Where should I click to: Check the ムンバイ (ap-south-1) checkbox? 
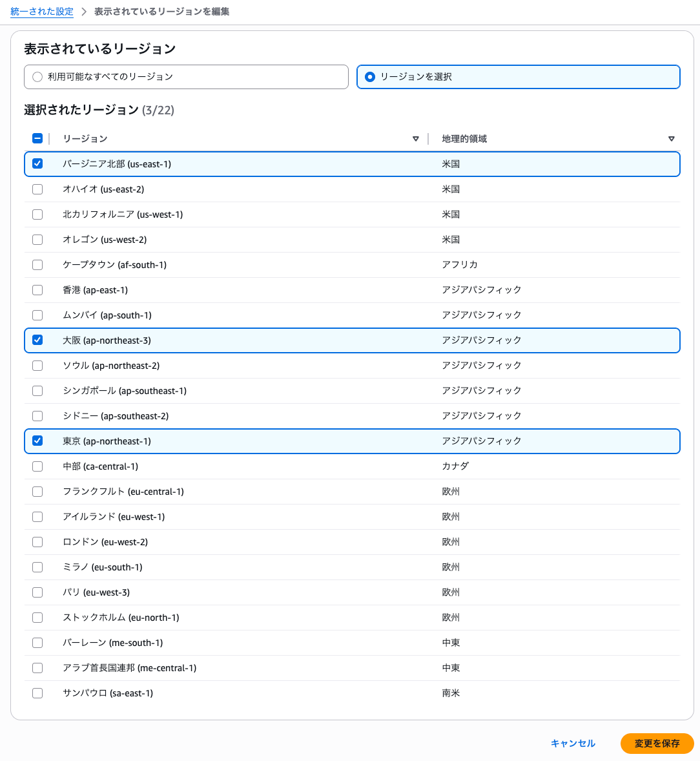coord(37,315)
